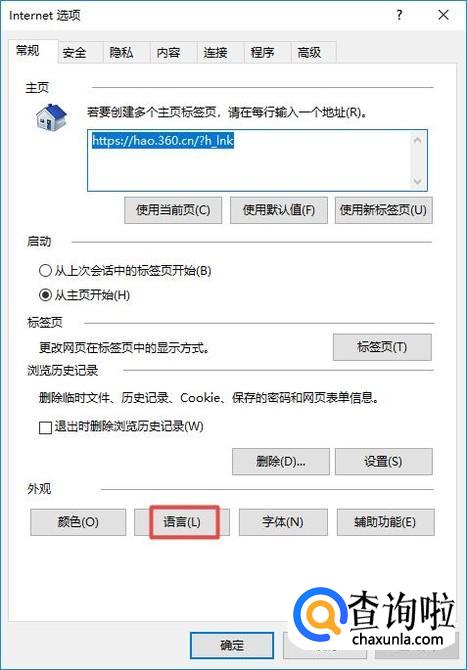
Task: Close the Internet 选项 dialog
Action: 444,15
